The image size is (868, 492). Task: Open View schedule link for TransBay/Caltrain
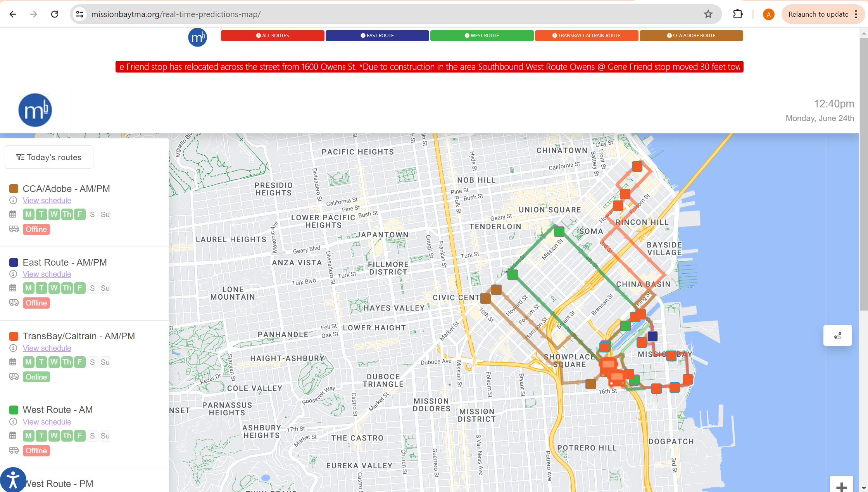click(47, 348)
